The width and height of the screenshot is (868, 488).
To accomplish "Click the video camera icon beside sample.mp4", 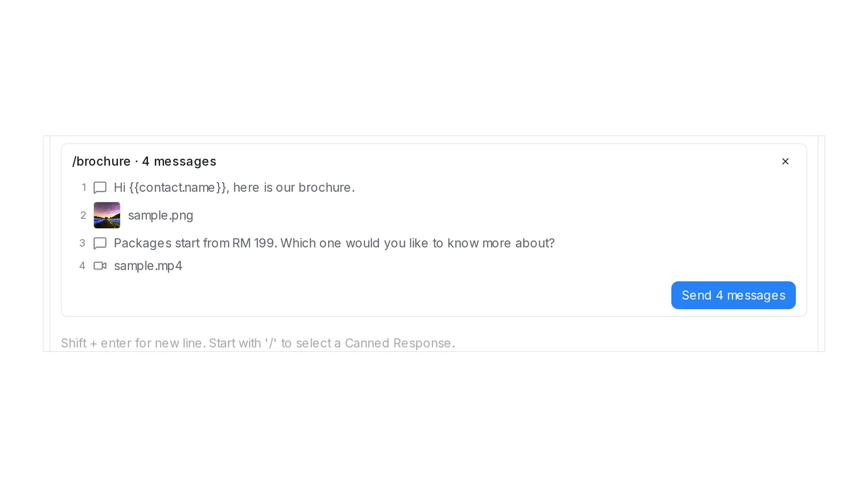I will [x=100, y=266].
